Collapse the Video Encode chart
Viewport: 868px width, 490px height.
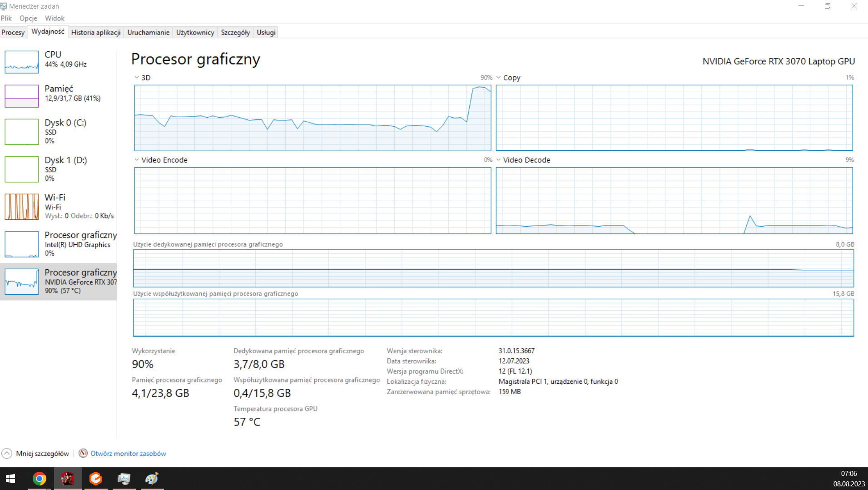136,160
